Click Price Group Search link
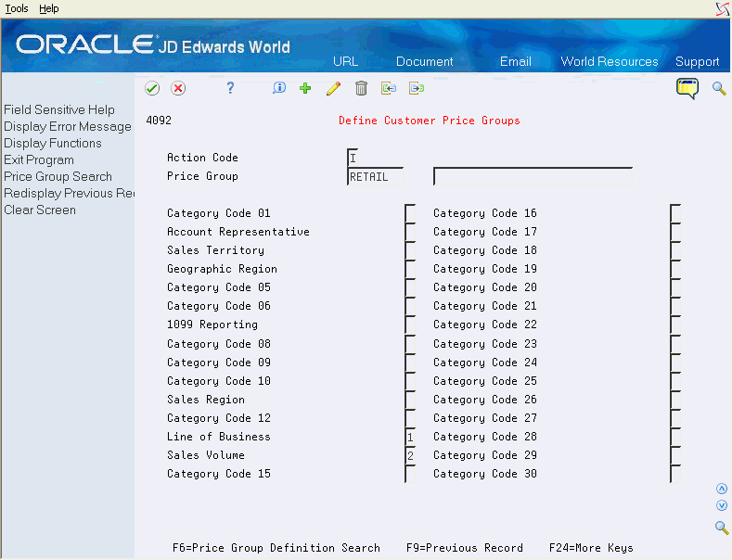Viewport: 732px width, 560px height. [x=58, y=177]
